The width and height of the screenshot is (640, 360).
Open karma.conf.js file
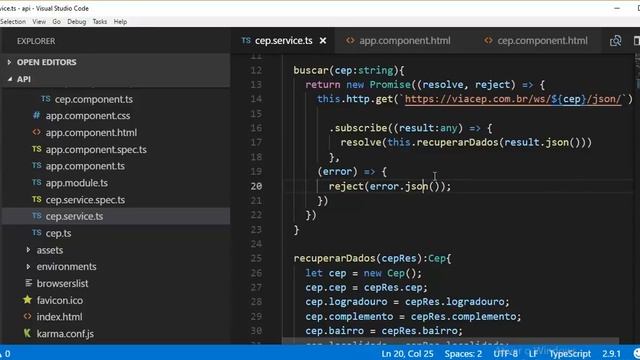[65, 333]
